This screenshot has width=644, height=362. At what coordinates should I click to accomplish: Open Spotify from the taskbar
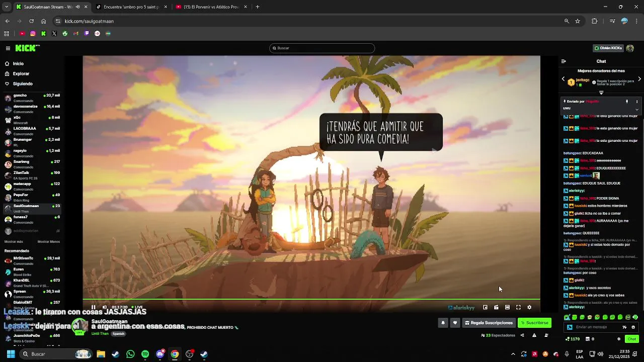coord(145,354)
